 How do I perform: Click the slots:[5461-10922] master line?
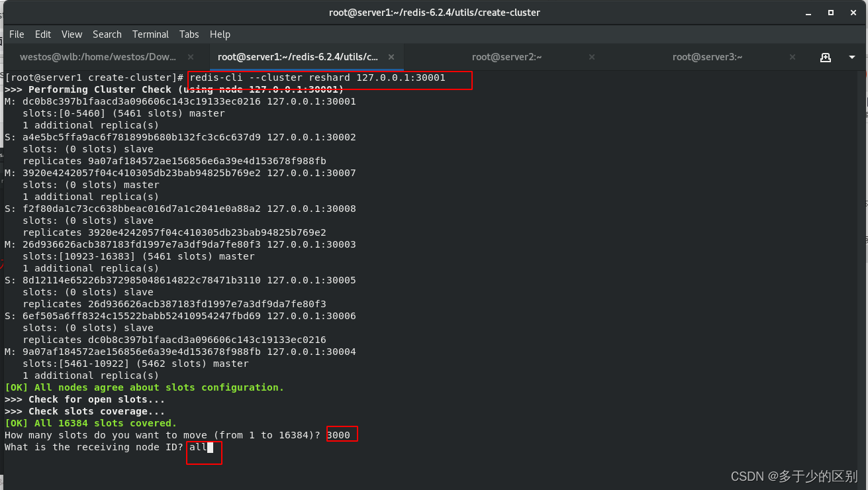136,364
